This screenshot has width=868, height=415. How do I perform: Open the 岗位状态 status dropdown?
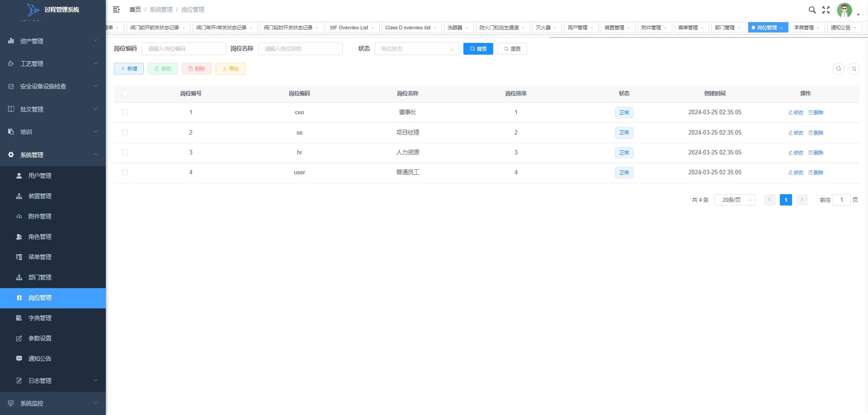(417, 49)
